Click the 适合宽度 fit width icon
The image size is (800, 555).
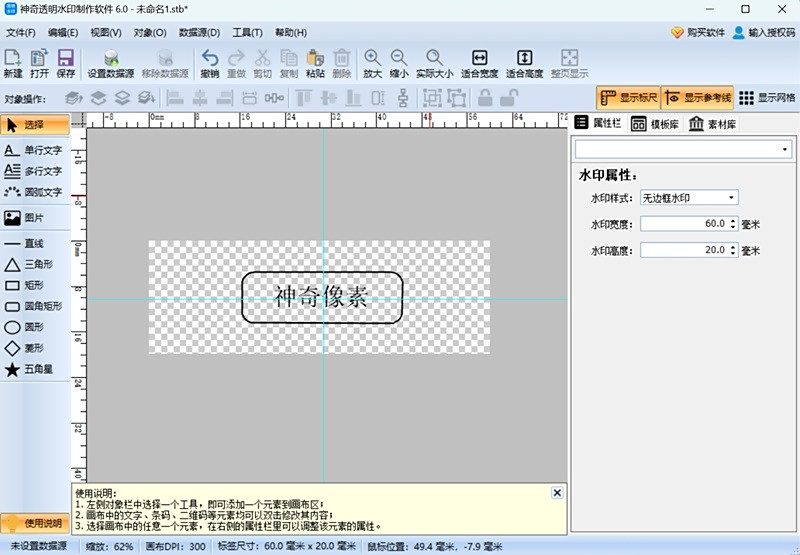coord(480,64)
